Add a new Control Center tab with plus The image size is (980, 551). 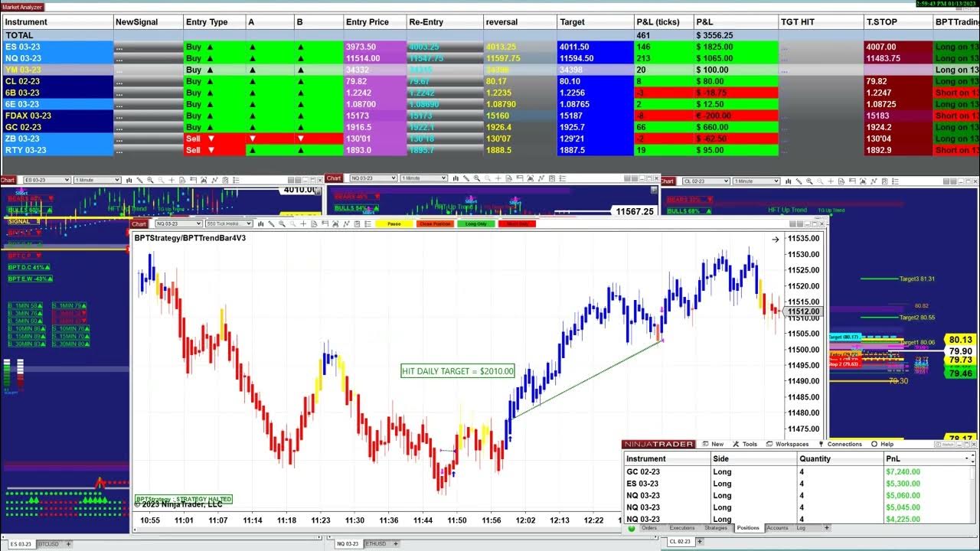[826, 528]
